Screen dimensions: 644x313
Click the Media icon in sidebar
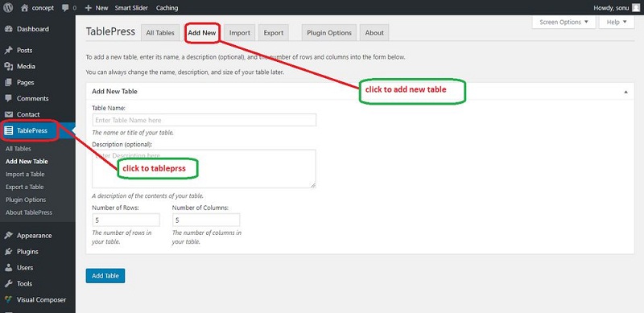pyautogui.click(x=9, y=66)
